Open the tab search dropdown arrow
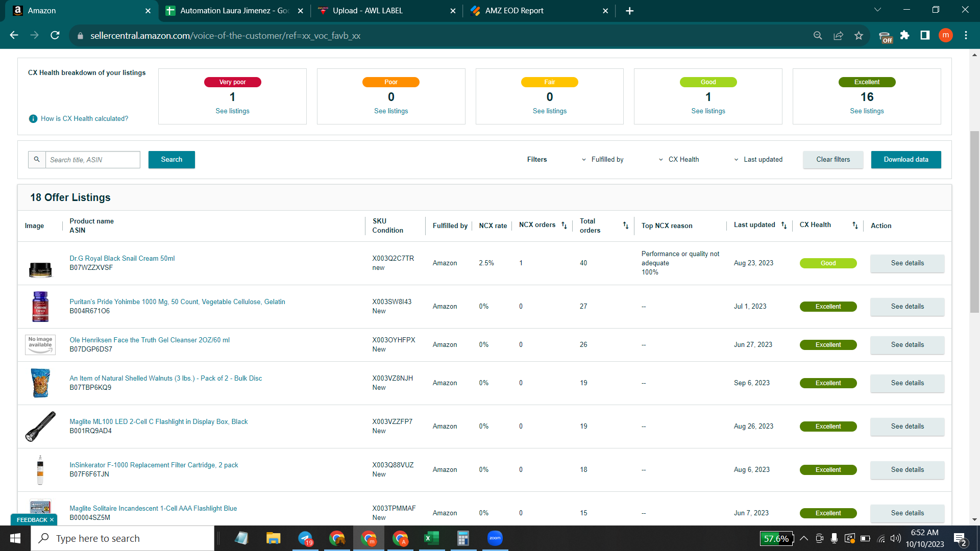 (877, 10)
